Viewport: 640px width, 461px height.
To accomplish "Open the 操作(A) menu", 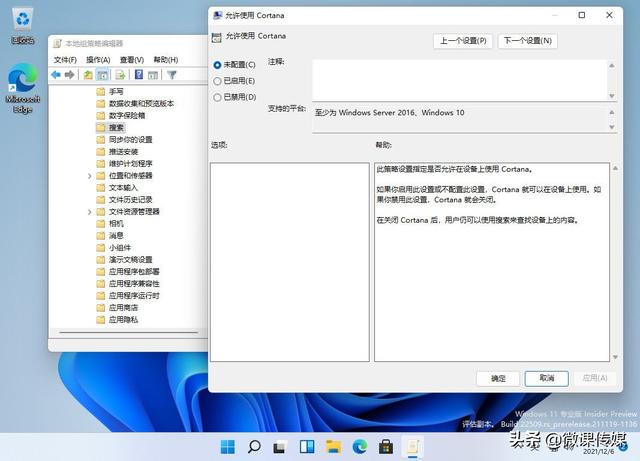I will (x=98, y=60).
